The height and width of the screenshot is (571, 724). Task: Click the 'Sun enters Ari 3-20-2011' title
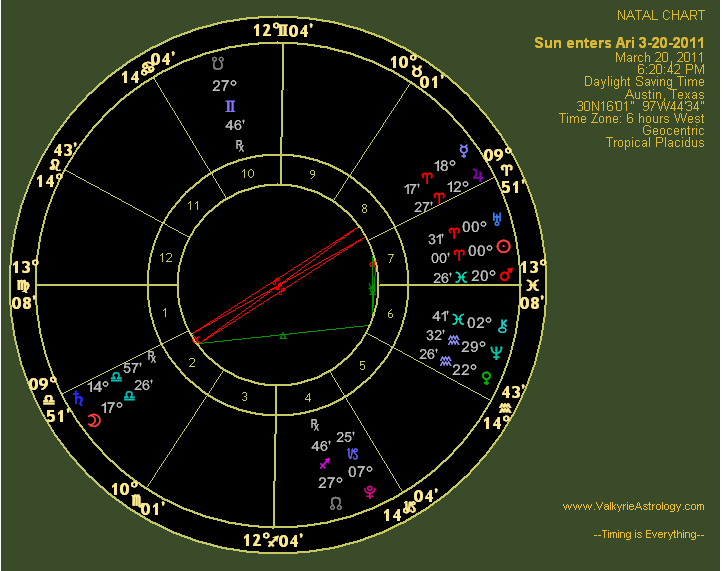coord(619,42)
